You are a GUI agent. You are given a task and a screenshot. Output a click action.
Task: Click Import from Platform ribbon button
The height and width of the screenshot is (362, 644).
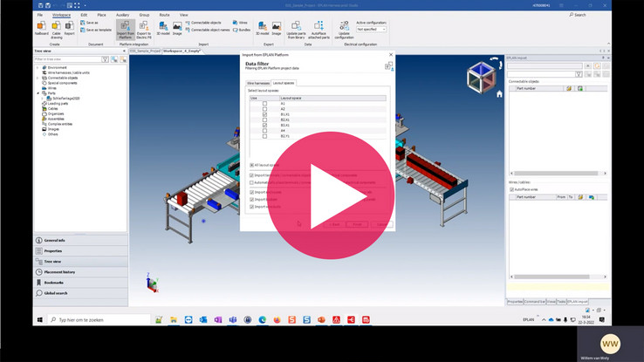(x=126, y=30)
